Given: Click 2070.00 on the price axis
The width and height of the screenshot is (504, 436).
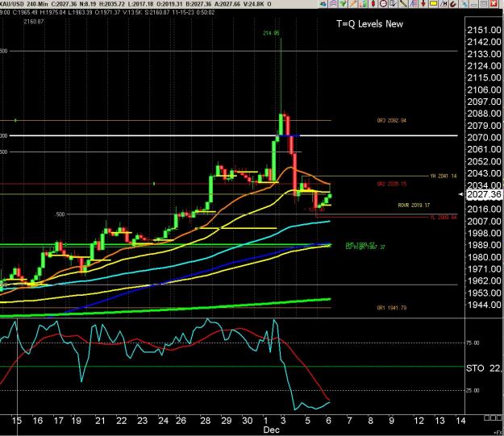Looking at the screenshot, I should 484,138.
